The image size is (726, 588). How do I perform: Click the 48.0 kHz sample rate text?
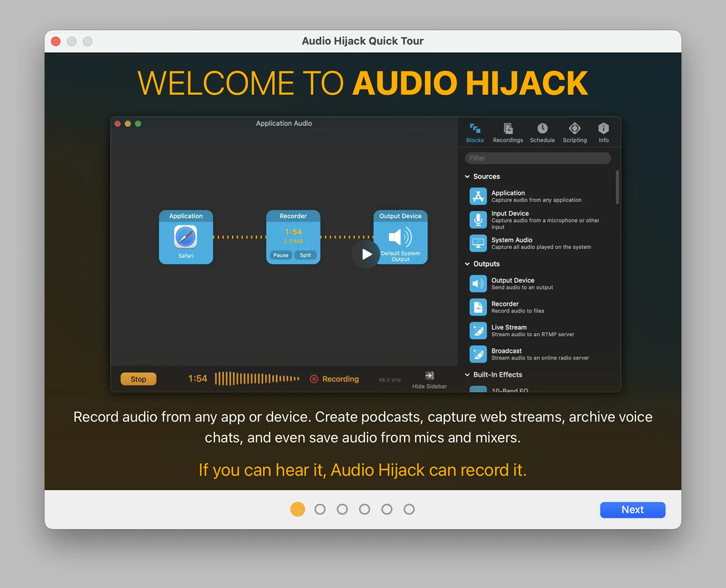[x=390, y=380]
